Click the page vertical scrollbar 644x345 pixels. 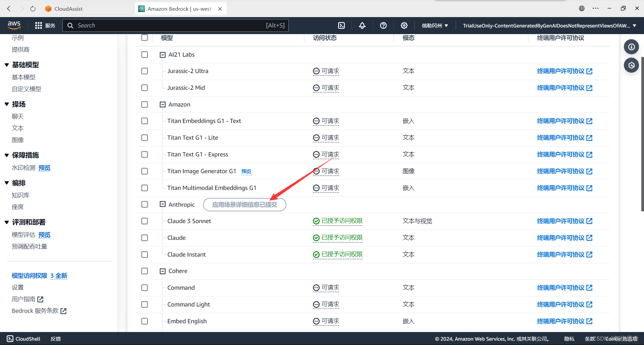coord(642,134)
